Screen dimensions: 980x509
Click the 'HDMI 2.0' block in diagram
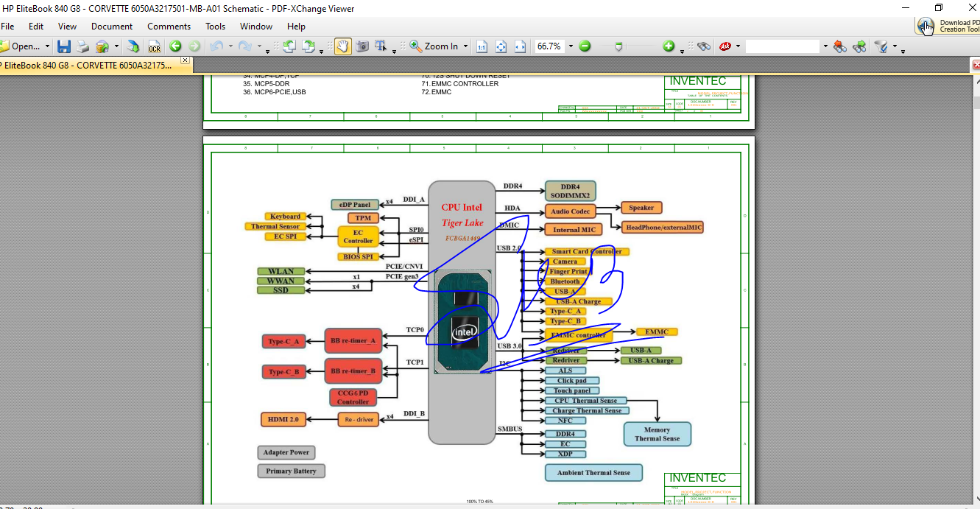[283, 419]
